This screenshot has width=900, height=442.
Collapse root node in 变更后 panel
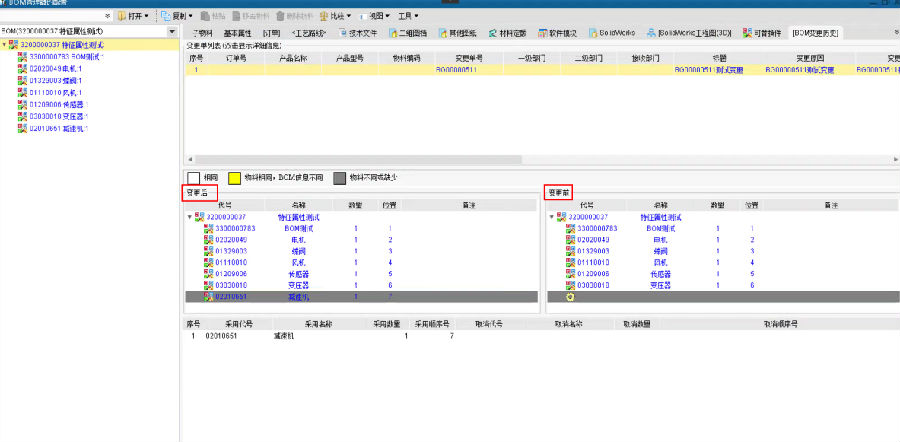[x=190, y=217]
